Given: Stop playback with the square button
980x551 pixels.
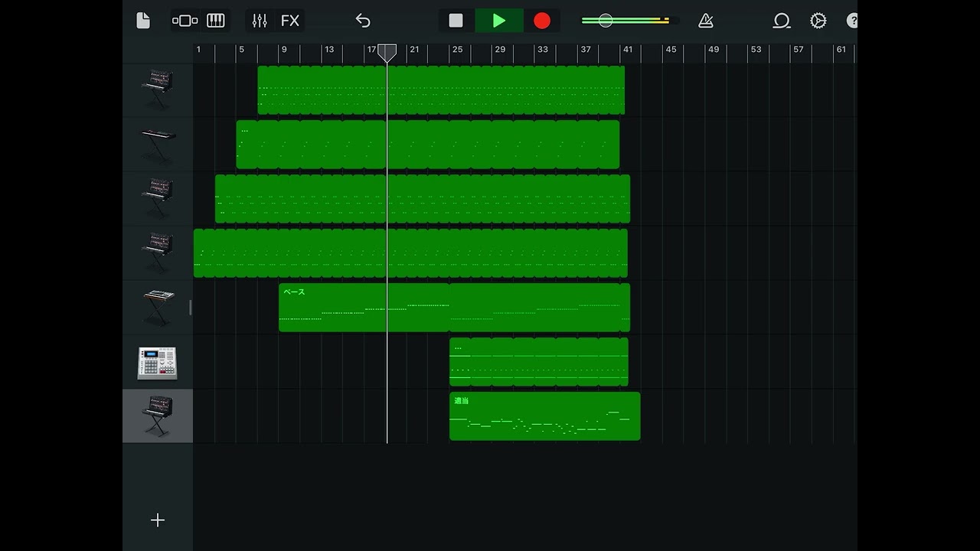Looking at the screenshot, I should 456,21.
